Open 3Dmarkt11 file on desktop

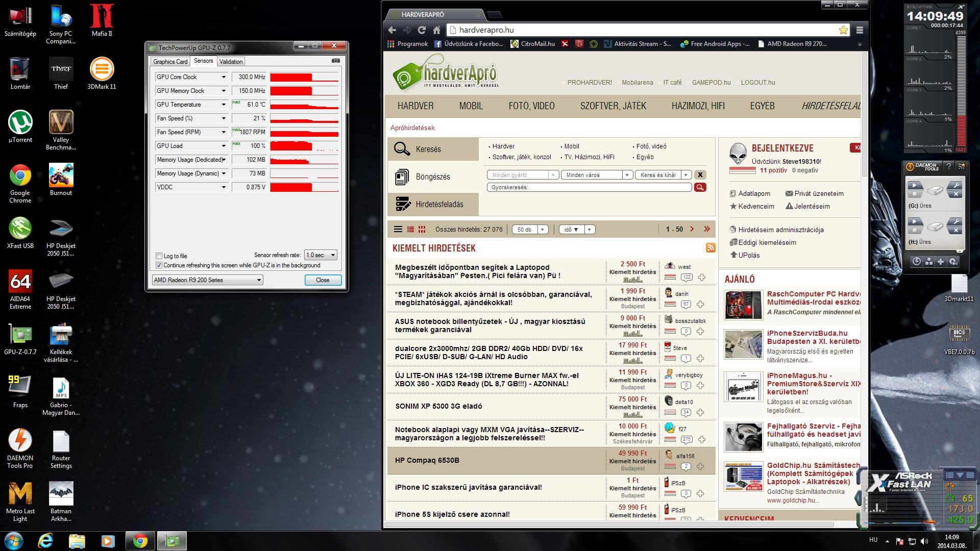959,288
